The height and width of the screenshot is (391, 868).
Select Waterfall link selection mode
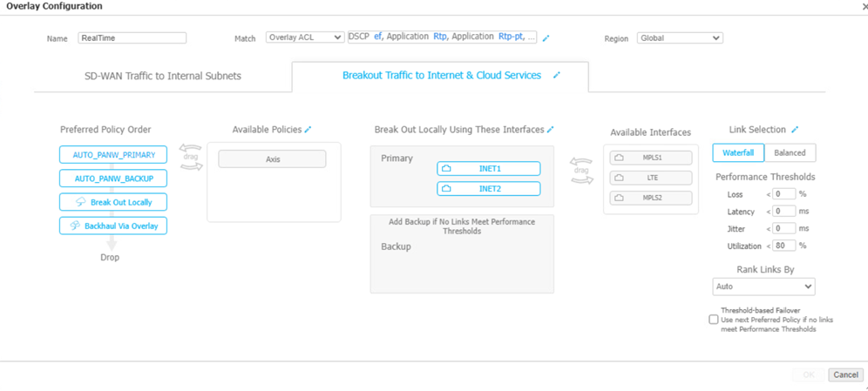(738, 152)
